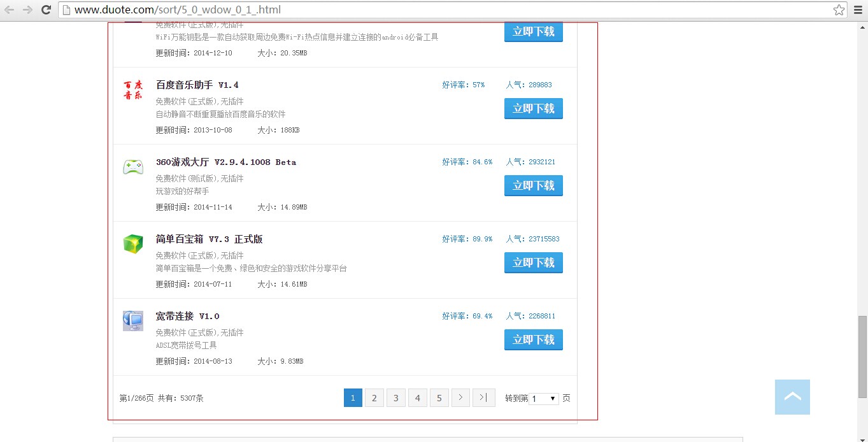The width and height of the screenshot is (868, 442).
Task: Open the 简单百宝箱 V7.3 正式版 link
Action: coord(208,238)
